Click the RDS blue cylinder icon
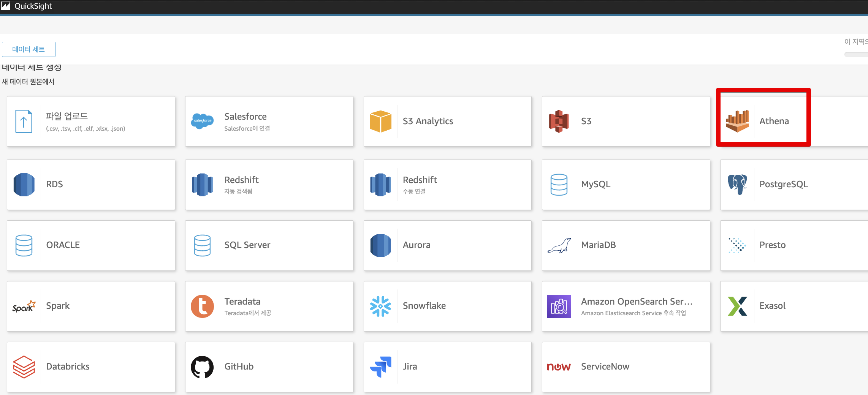This screenshot has height=395, width=868. [x=24, y=185]
